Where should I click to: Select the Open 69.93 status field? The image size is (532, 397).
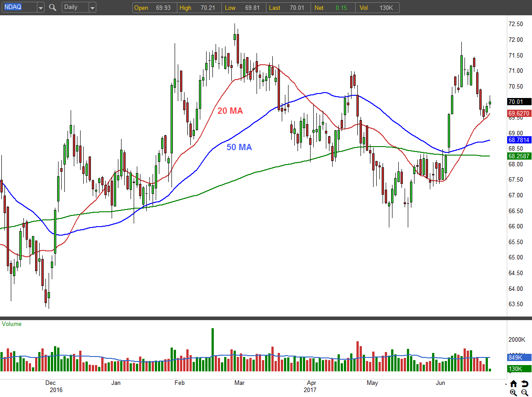pos(153,8)
